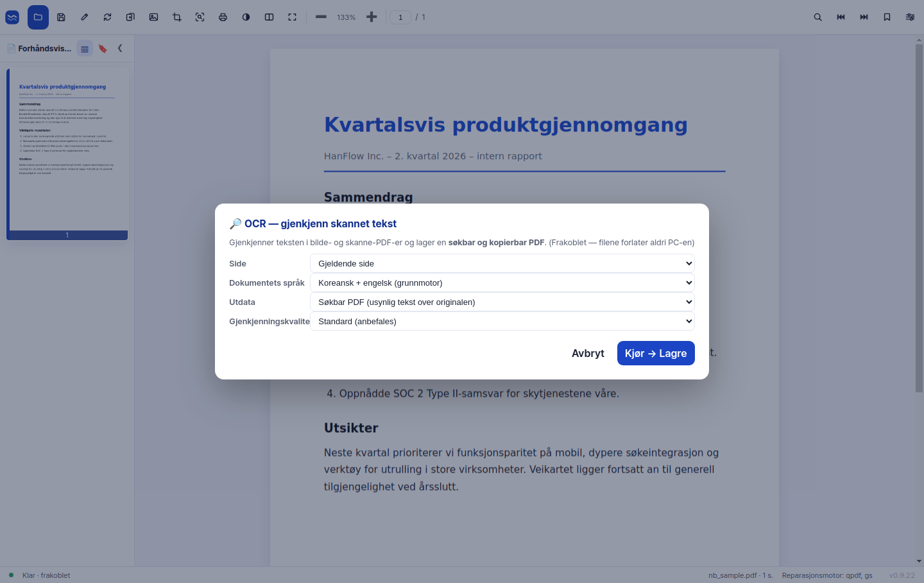The image size is (924, 583).
Task: Switch to the red bookmarks tab in the sidebar
Action: click(103, 49)
